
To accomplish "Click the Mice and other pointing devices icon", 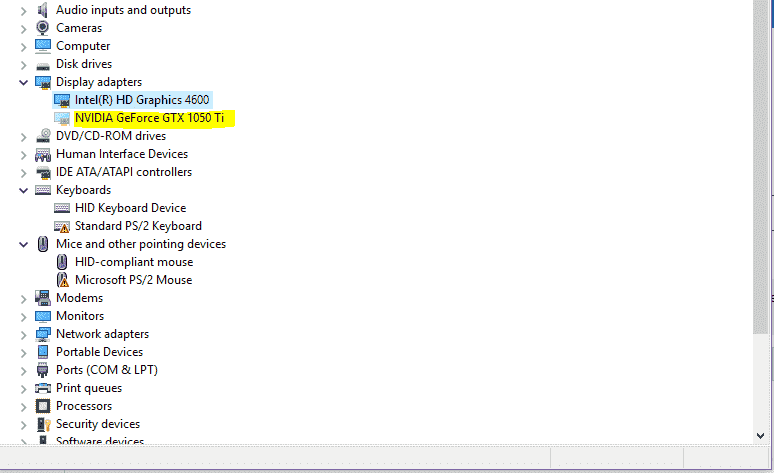I will point(43,244).
